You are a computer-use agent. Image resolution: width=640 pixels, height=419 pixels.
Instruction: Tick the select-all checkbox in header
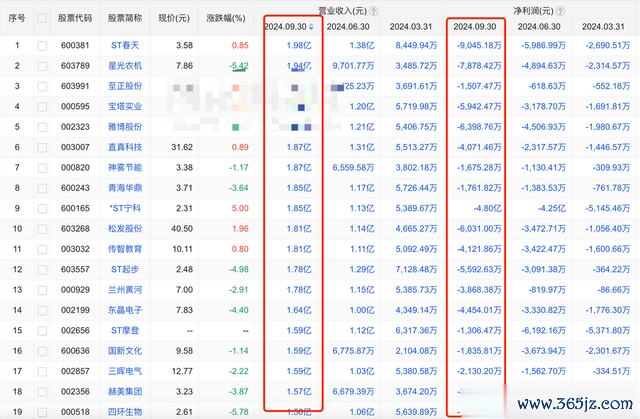[x=42, y=18]
